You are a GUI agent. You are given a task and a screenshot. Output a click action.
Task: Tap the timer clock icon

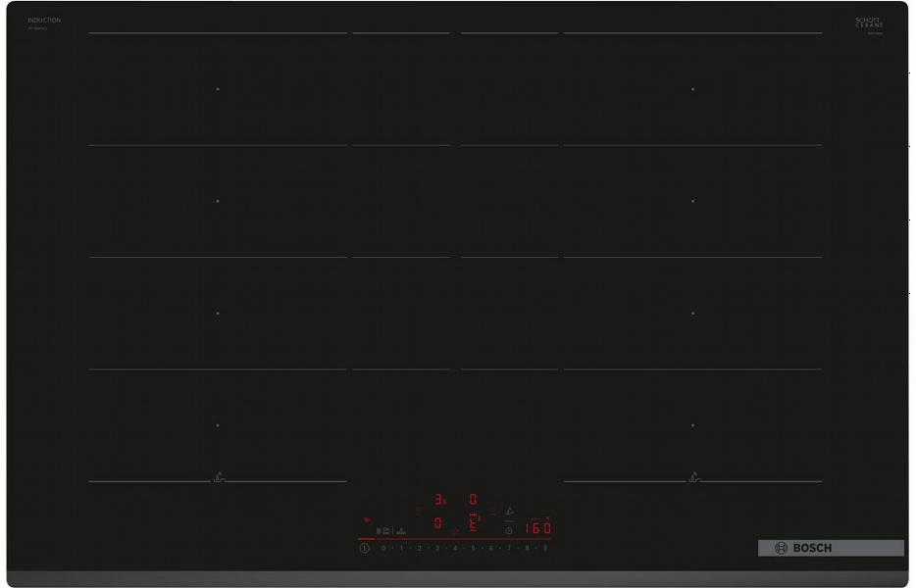[508, 530]
